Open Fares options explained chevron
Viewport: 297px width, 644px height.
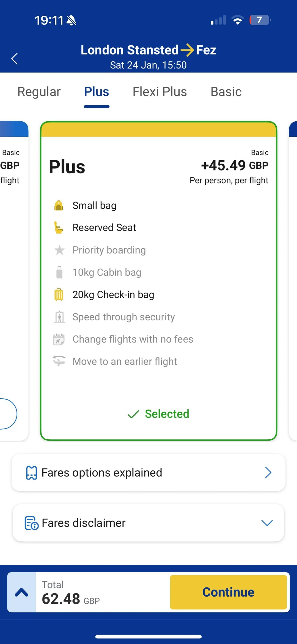coord(268,473)
